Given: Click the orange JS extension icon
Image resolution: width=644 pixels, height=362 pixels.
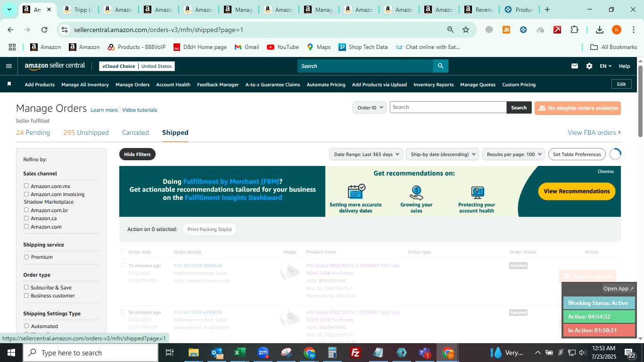Looking at the screenshot, I should (506, 30).
